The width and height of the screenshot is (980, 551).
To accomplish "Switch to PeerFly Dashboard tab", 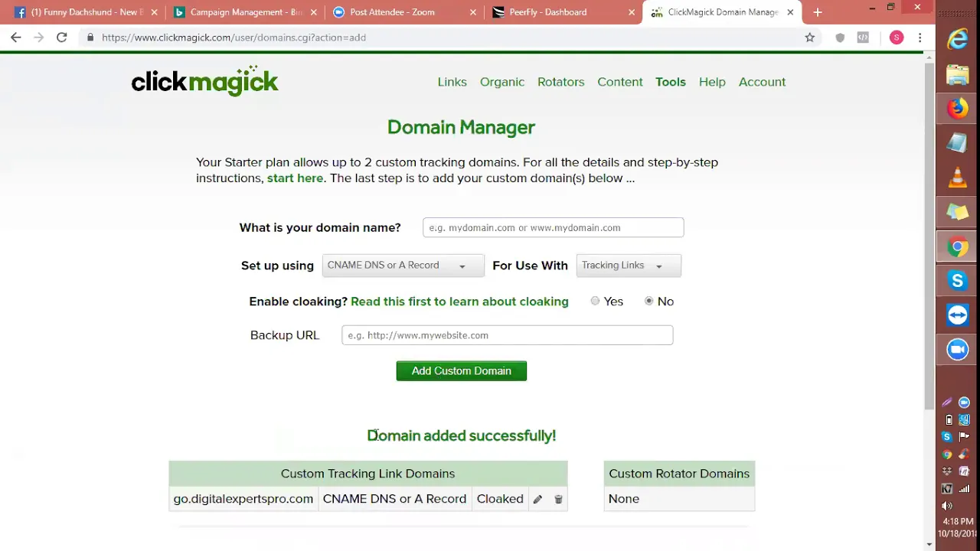I will click(x=563, y=12).
